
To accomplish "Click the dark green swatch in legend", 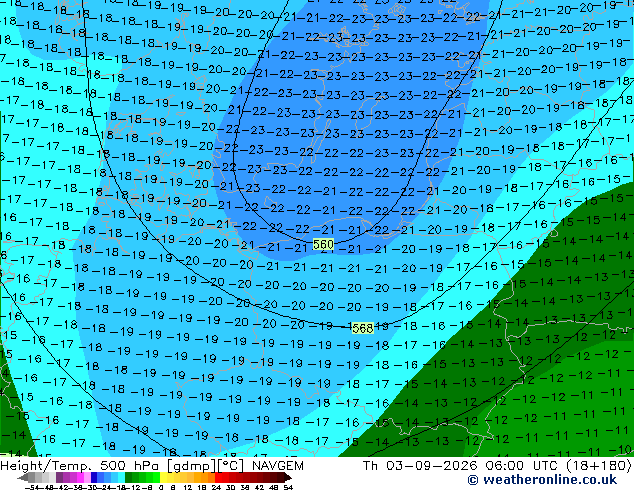I will (x=129, y=477).
